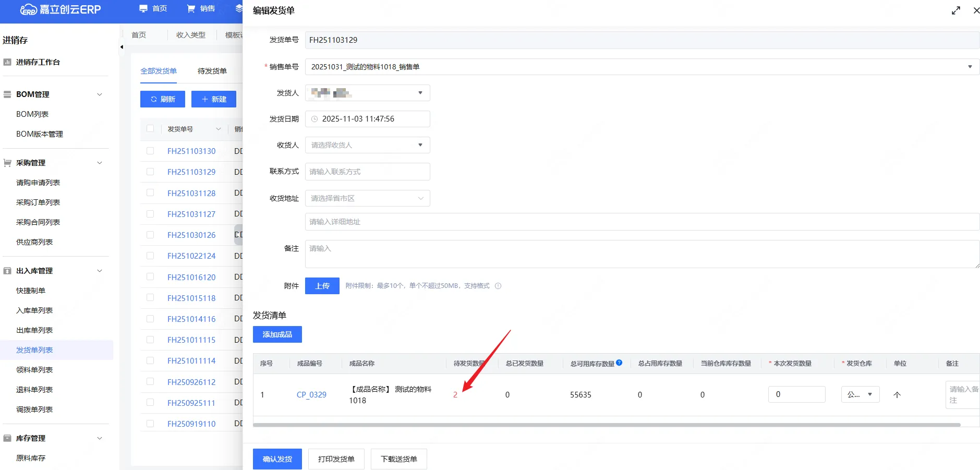Viewport: 980px width, 470px height.
Task: Click the info icon next to attachment limits
Action: tap(498, 286)
